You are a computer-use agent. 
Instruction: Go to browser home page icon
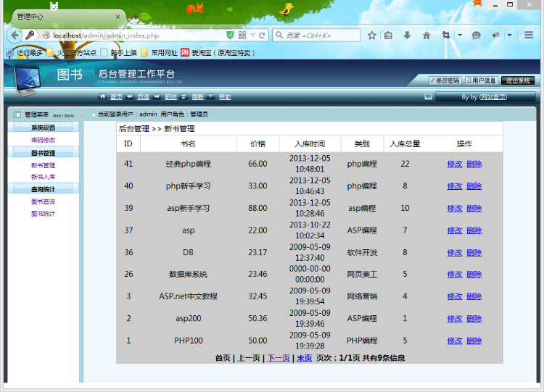426,35
